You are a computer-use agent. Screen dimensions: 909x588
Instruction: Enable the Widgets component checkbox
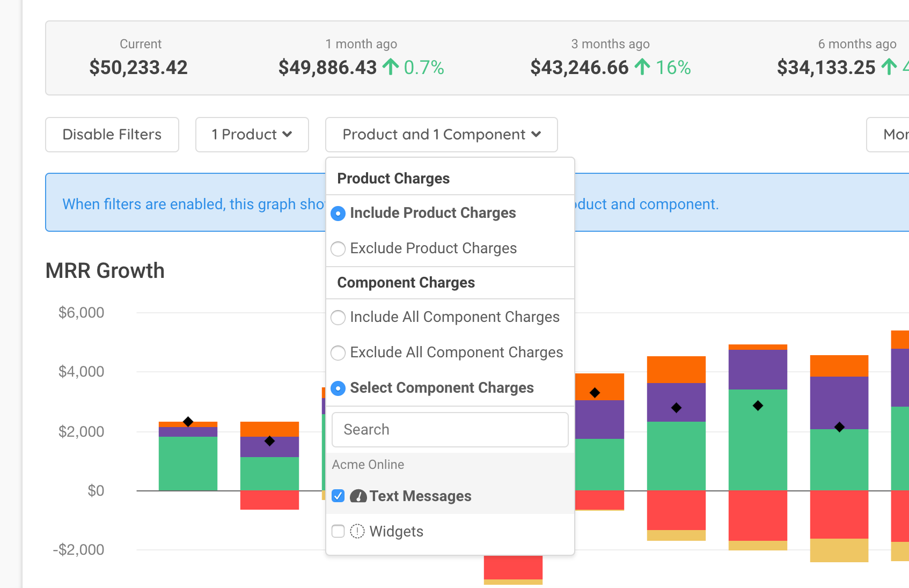pos(338,531)
